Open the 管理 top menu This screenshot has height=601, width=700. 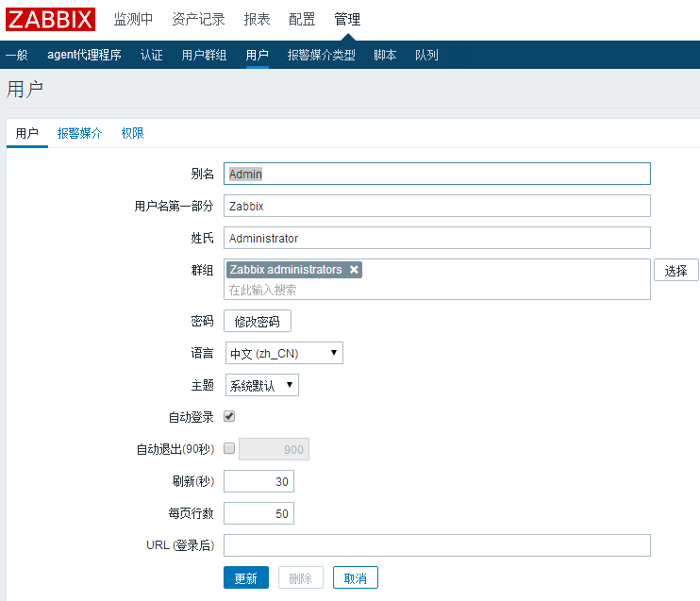tap(347, 19)
